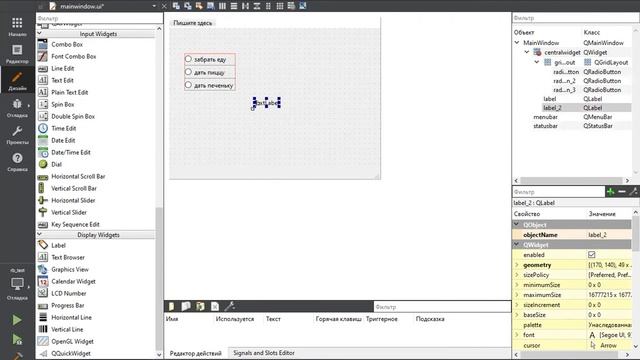
Task: Select the Line Edit widget
Action: (62, 69)
